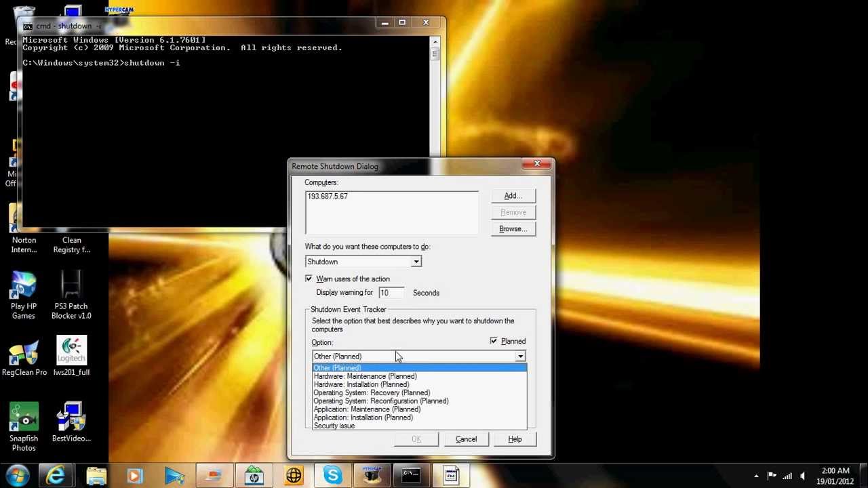Open Snapfish Photos desktop icon

pos(23,427)
